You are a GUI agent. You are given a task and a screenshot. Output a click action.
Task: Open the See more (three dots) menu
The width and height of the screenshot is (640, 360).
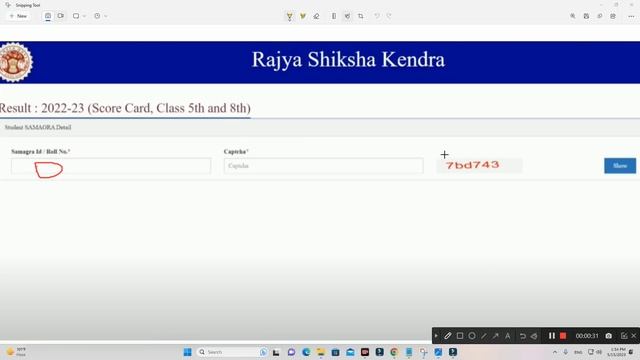coord(631,16)
